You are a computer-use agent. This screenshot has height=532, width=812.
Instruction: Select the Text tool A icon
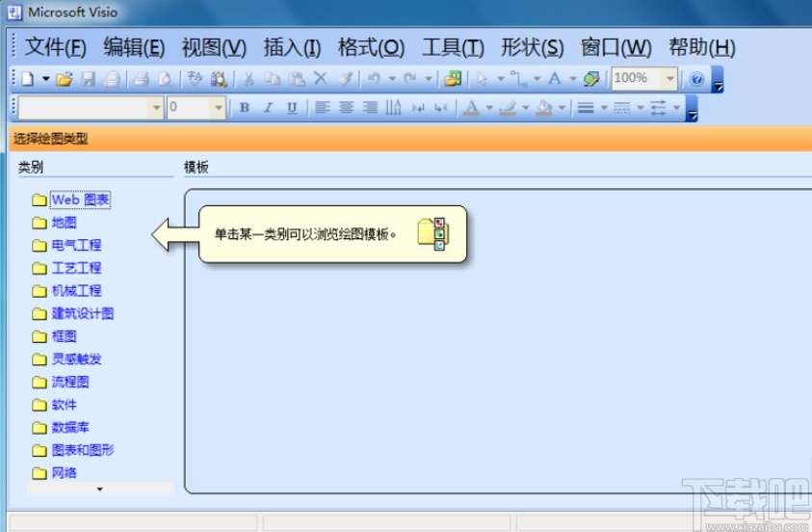coord(555,79)
